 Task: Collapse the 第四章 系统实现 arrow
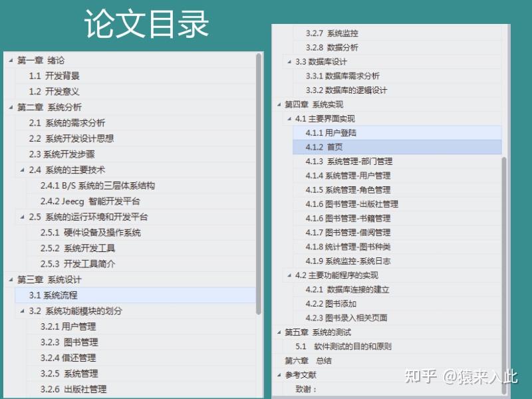[x=279, y=104]
